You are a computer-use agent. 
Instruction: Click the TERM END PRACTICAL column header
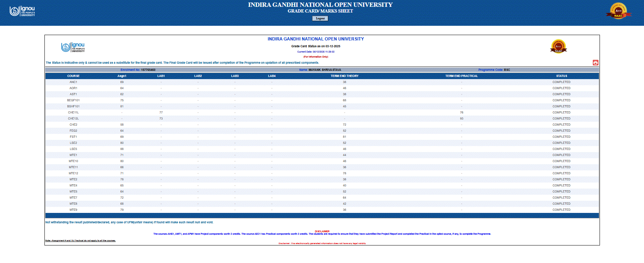(462, 76)
